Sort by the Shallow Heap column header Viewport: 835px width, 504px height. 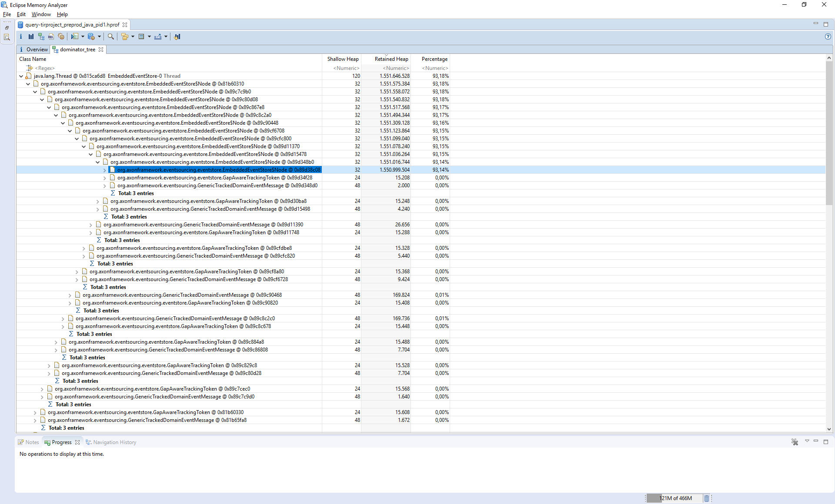click(x=342, y=59)
